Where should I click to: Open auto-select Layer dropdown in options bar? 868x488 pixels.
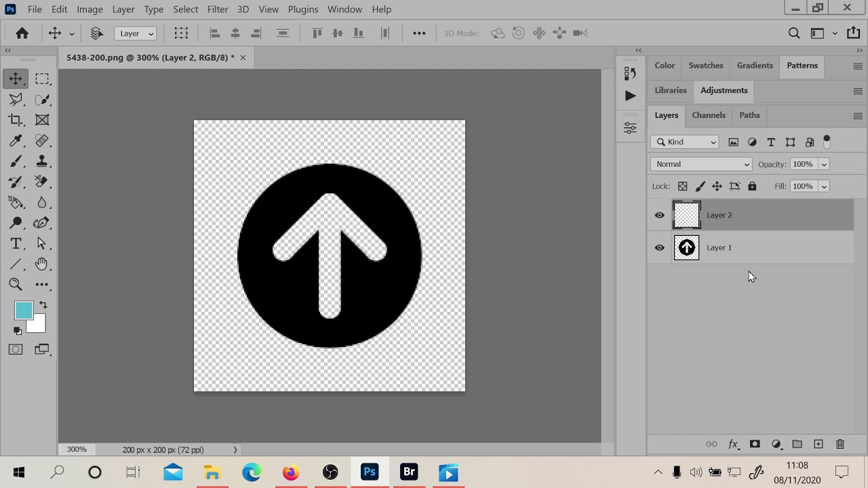point(136,33)
